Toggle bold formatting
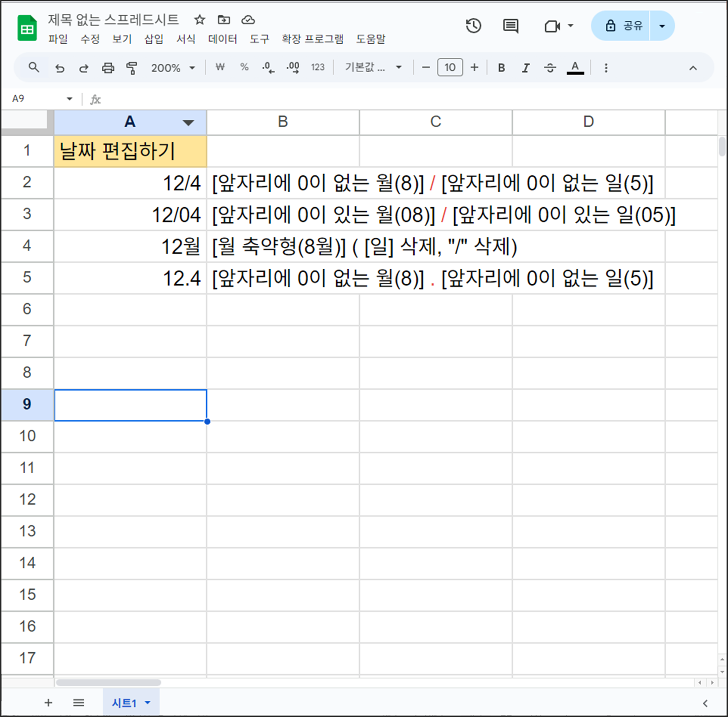Screen dimensions: 728x717 (x=501, y=68)
